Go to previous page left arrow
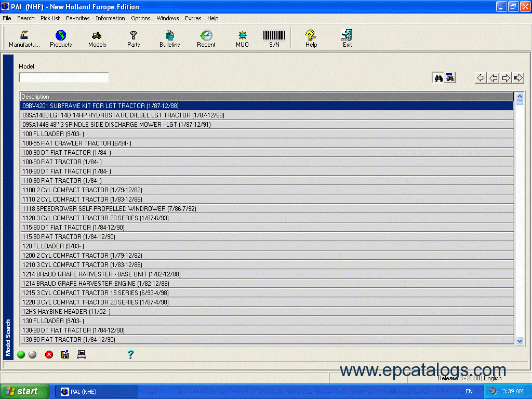 494,78
